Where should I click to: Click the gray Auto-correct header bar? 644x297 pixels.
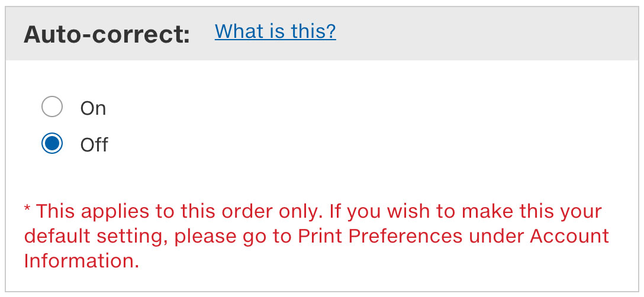click(474, 34)
